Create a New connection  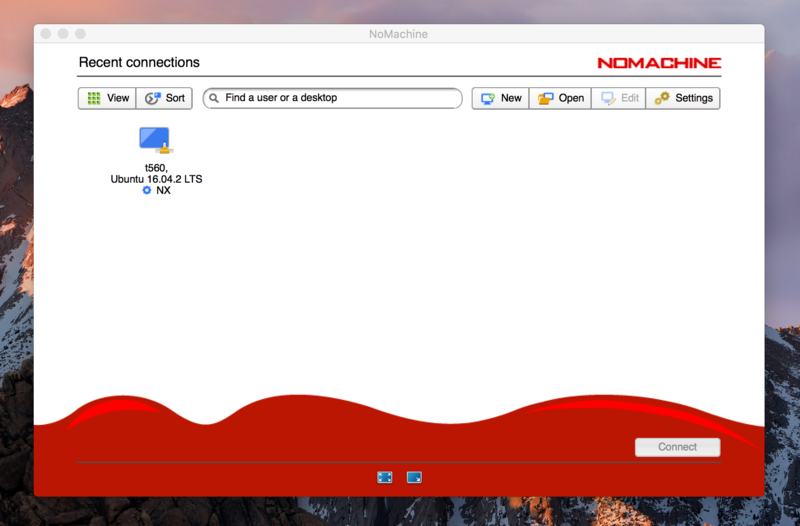(500, 98)
